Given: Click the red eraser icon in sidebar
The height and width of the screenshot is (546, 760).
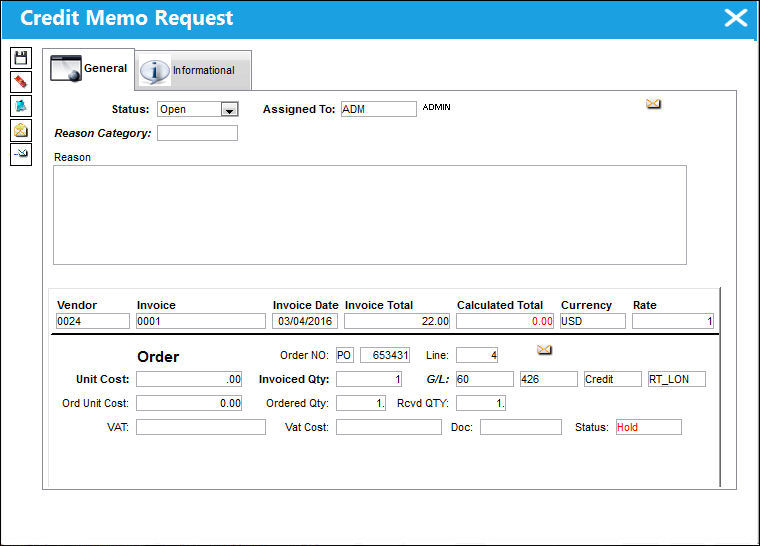Looking at the screenshot, I should point(21,82).
